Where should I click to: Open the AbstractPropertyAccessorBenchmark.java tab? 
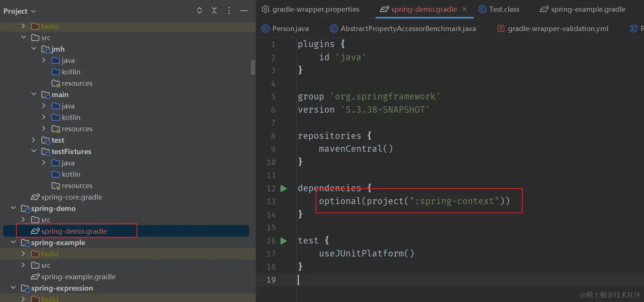[403, 28]
